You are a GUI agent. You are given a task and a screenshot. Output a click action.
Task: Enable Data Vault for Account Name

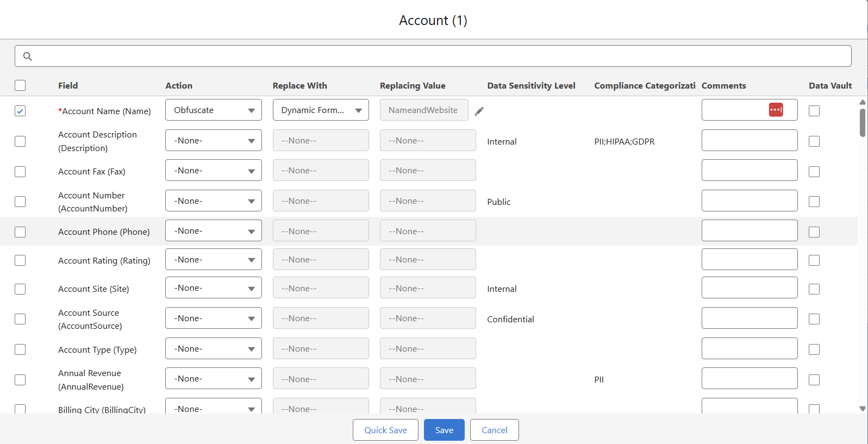coord(814,111)
